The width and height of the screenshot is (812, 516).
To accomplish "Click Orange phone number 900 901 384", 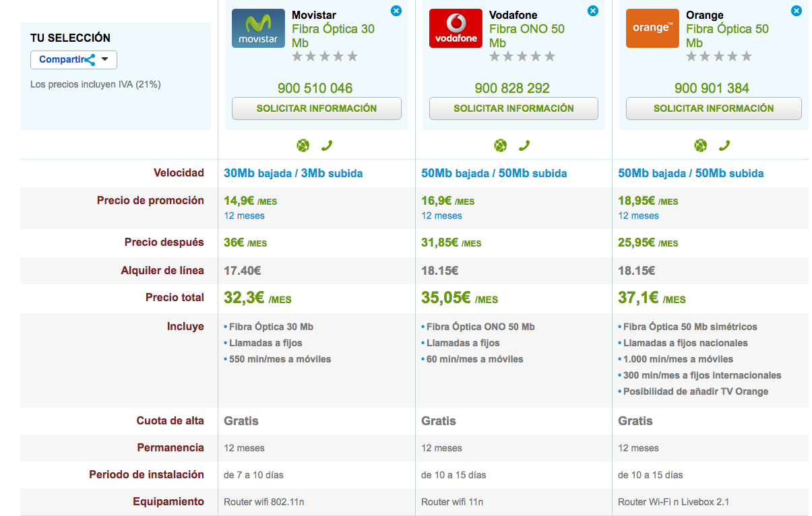I will coord(712,88).
